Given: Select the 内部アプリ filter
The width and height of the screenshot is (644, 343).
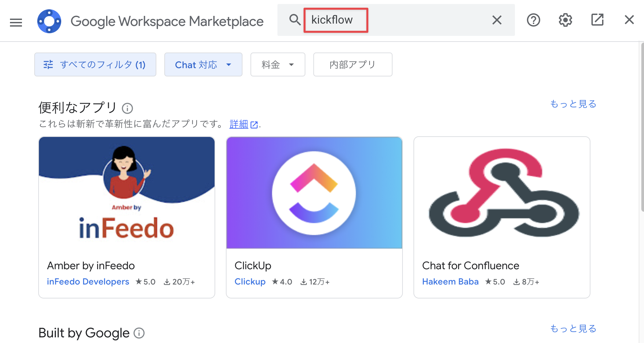Looking at the screenshot, I should (353, 64).
